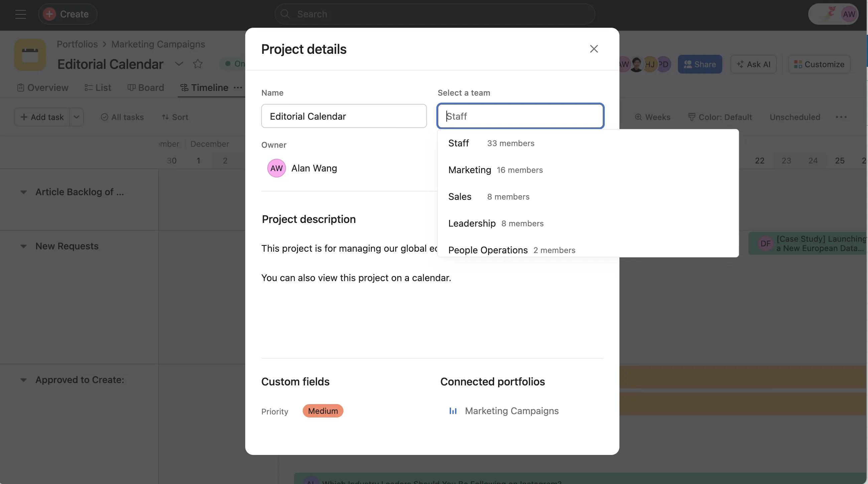Click inside the project Name field
868x484 pixels.
click(x=344, y=116)
